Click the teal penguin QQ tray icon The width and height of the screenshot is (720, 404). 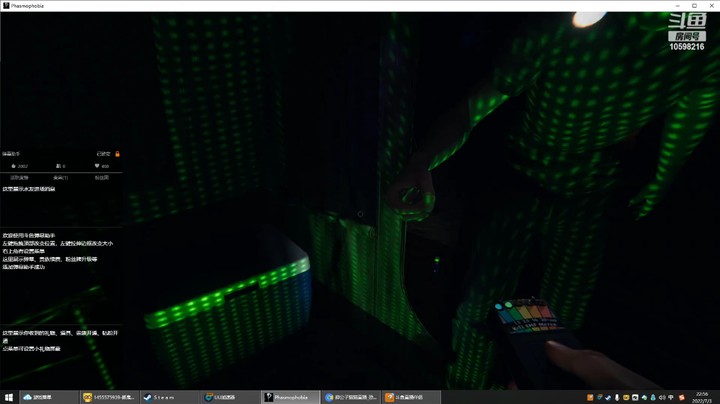tap(653, 398)
